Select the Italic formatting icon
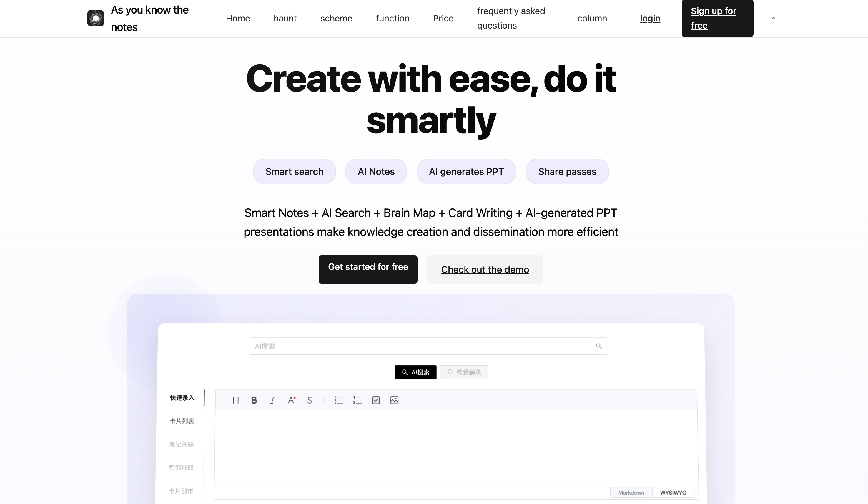 point(272,400)
